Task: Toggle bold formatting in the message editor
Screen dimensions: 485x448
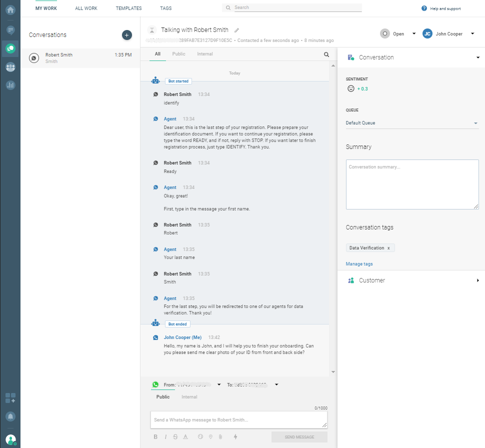Action: [x=155, y=436]
